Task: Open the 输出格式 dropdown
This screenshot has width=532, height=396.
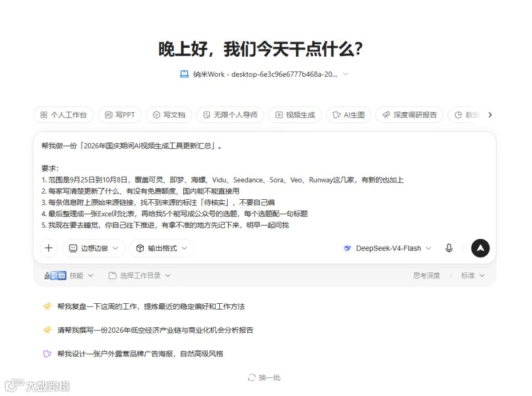Action: [162, 248]
